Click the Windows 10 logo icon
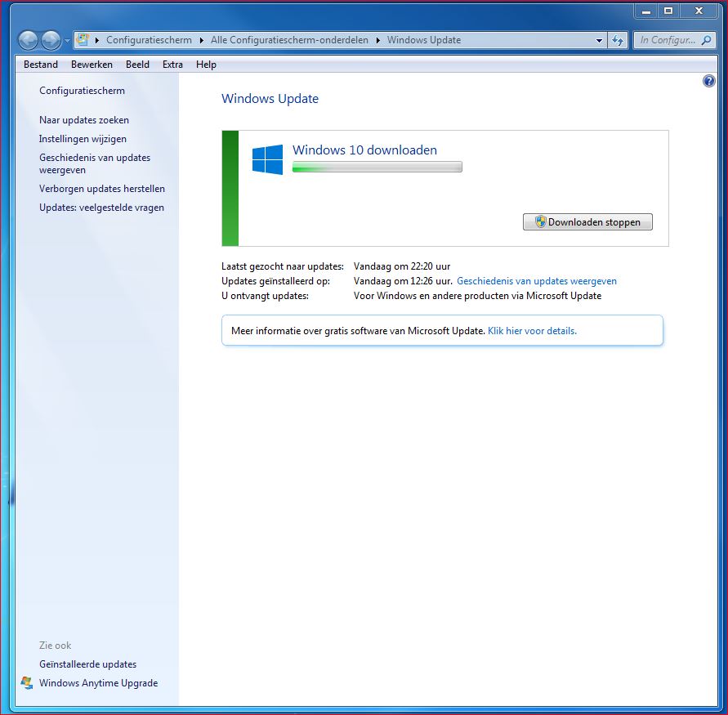The image size is (728, 715). point(267,159)
